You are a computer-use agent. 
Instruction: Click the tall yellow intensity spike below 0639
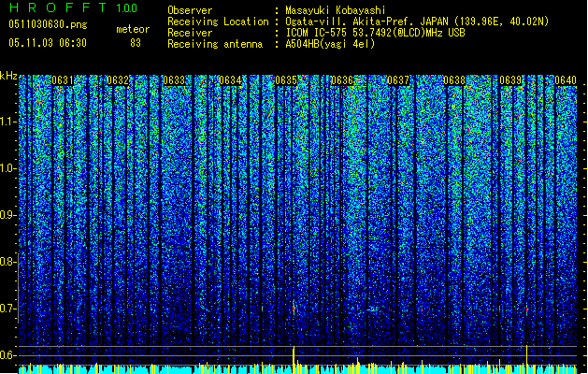pos(527,359)
